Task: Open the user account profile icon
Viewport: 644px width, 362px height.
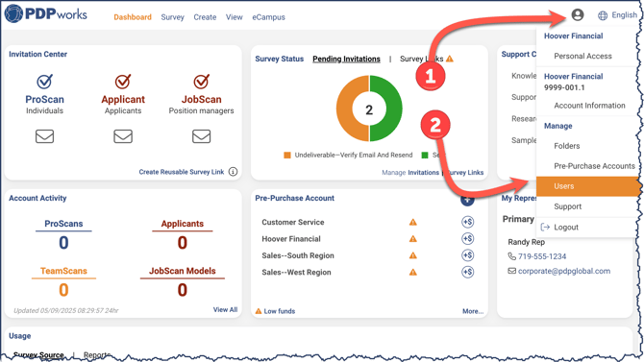Action: pyautogui.click(x=578, y=15)
